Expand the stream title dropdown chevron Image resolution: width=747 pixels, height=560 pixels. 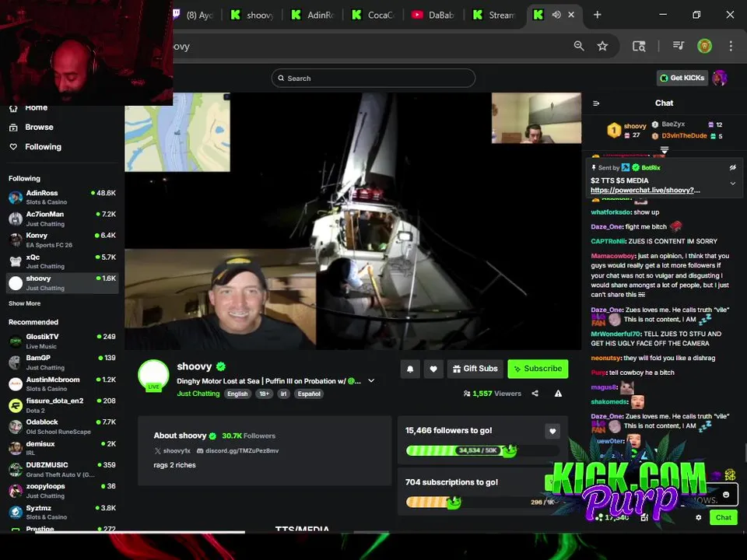tap(371, 381)
